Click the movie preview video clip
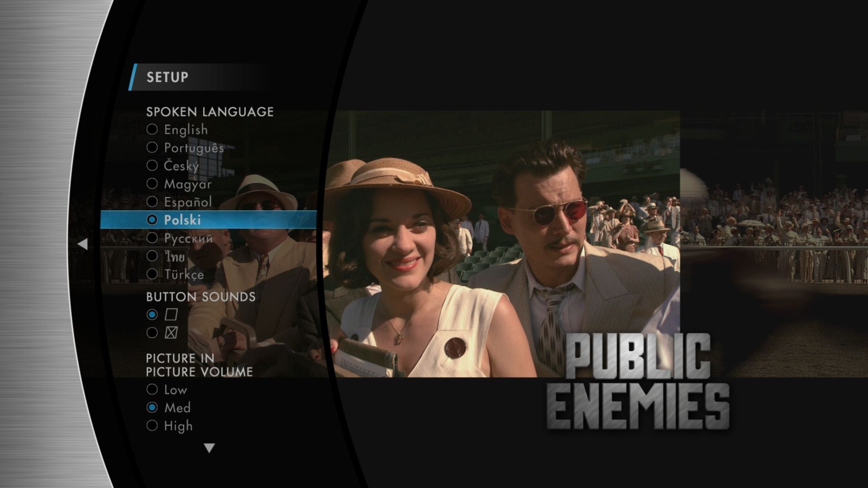Screen dimensions: 868x488 coord(502,244)
